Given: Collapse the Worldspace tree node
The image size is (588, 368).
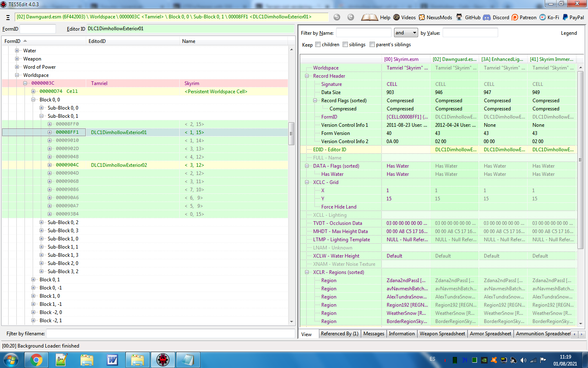Looking at the screenshot, I should 17,75.
